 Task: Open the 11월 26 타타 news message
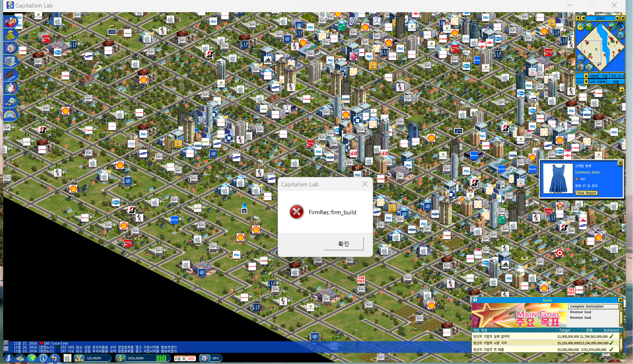(x=96, y=347)
